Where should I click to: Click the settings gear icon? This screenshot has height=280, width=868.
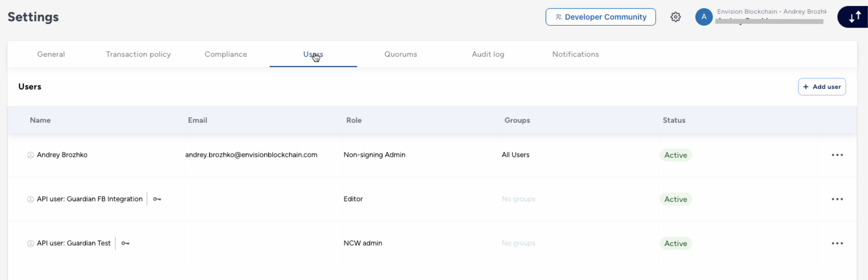click(x=675, y=17)
